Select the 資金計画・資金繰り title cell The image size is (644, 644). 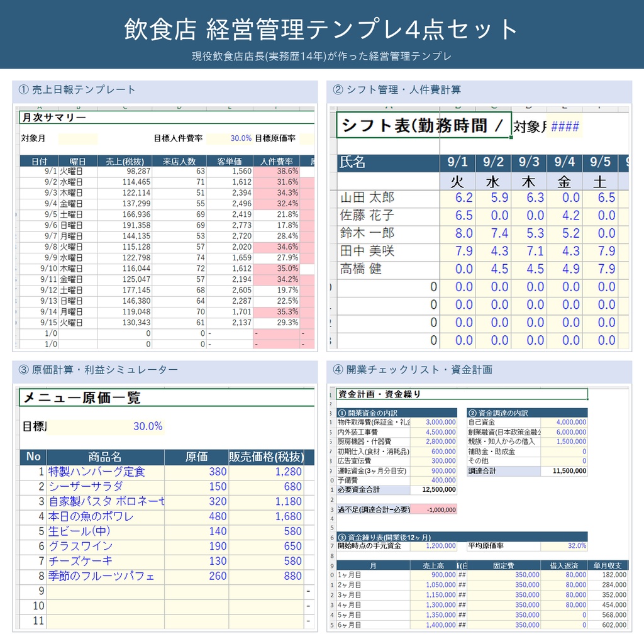pos(462,394)
